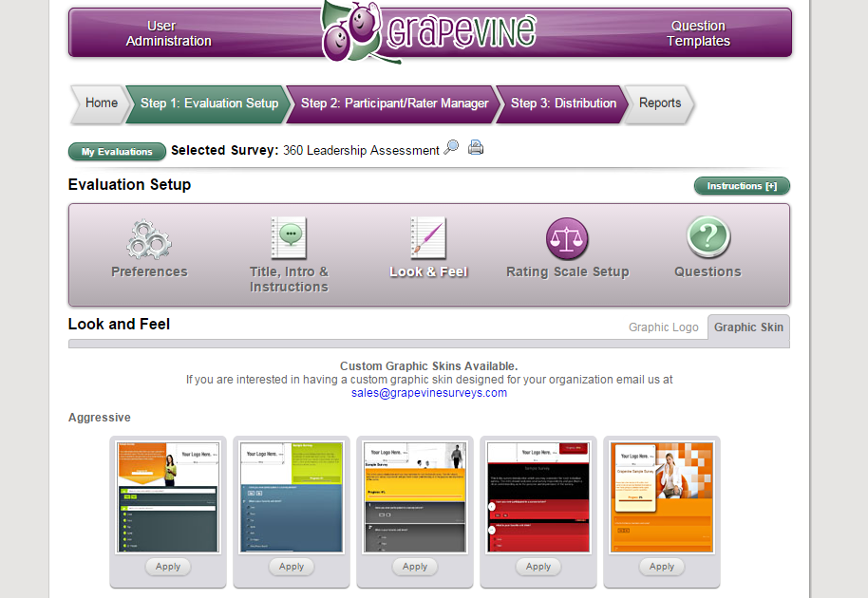The width and height of the screenshot is (868, 598).
Task: Apply the red and black skin
Action: [538, 567]
